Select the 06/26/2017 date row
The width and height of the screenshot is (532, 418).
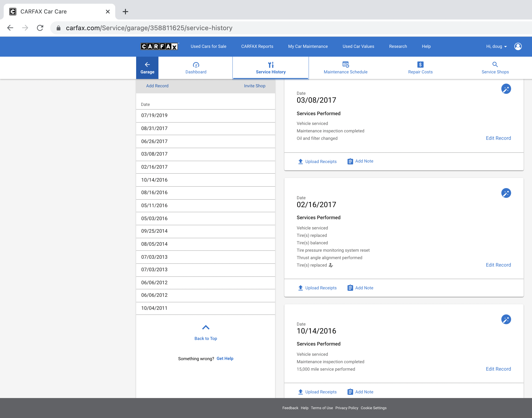[205, 141]
